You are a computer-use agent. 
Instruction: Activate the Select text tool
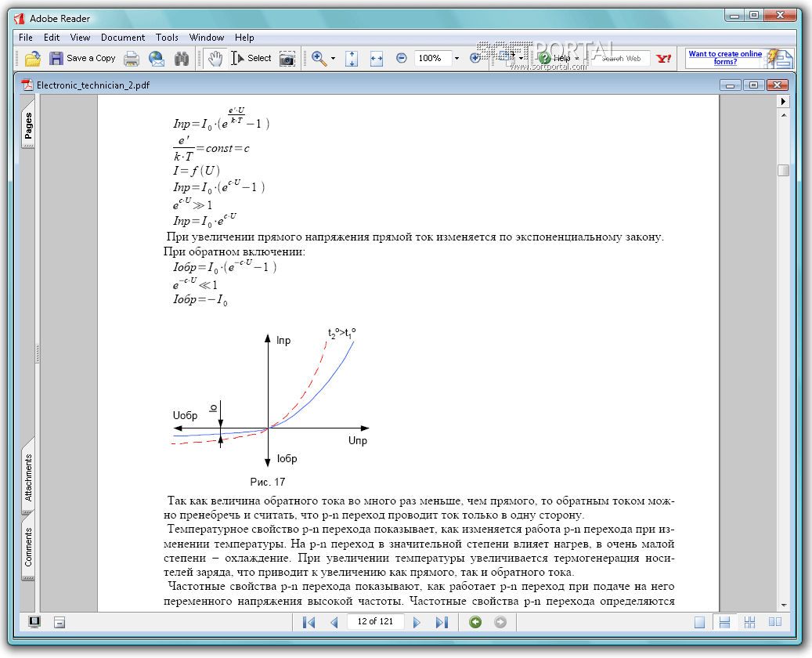coord(251,59)
